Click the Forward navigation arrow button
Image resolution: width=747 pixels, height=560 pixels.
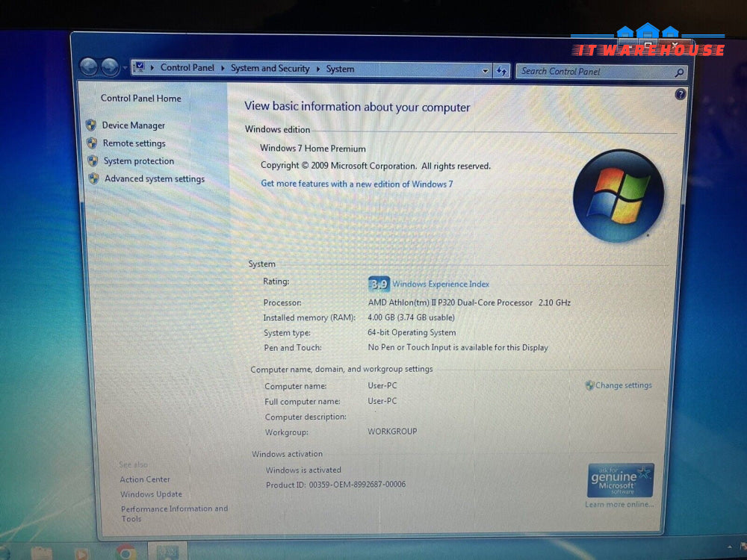tap(110, 67)
